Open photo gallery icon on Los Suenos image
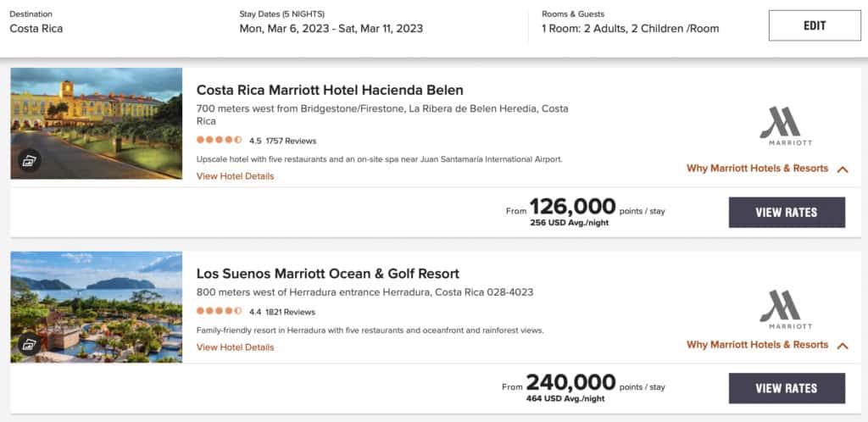The height and width of the screenshot is (422, 868). pos(30,345)
